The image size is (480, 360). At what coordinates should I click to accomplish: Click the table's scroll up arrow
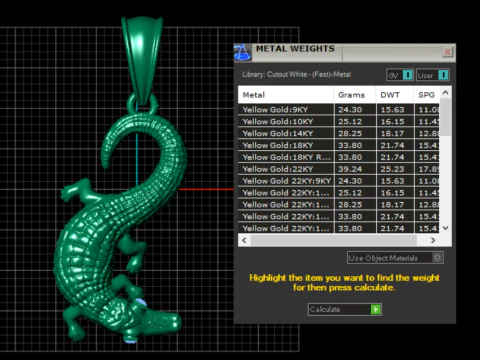[446, 92]
